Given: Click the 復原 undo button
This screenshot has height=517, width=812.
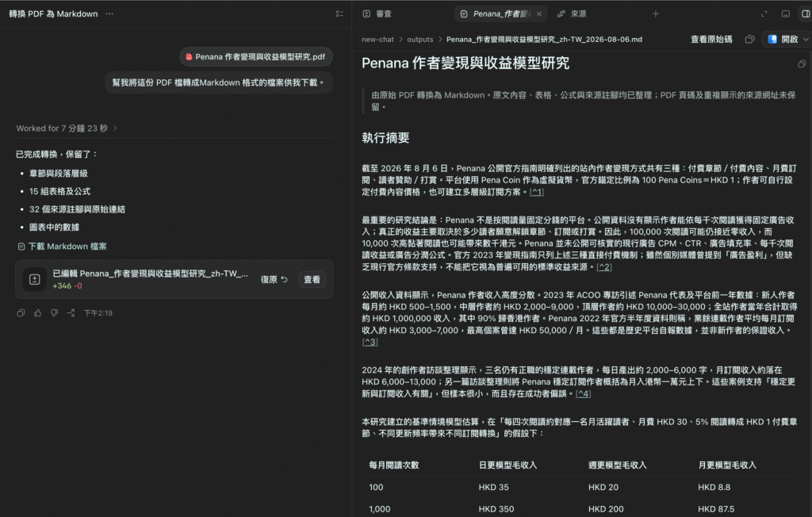Looking at the screenshot, I should pyautogui.click(x=274, y=280).
